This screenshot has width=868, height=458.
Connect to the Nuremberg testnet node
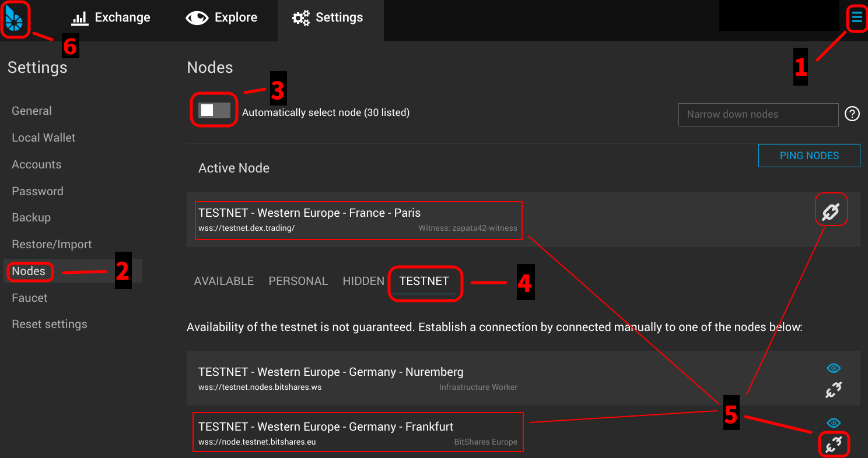[834, 390]
